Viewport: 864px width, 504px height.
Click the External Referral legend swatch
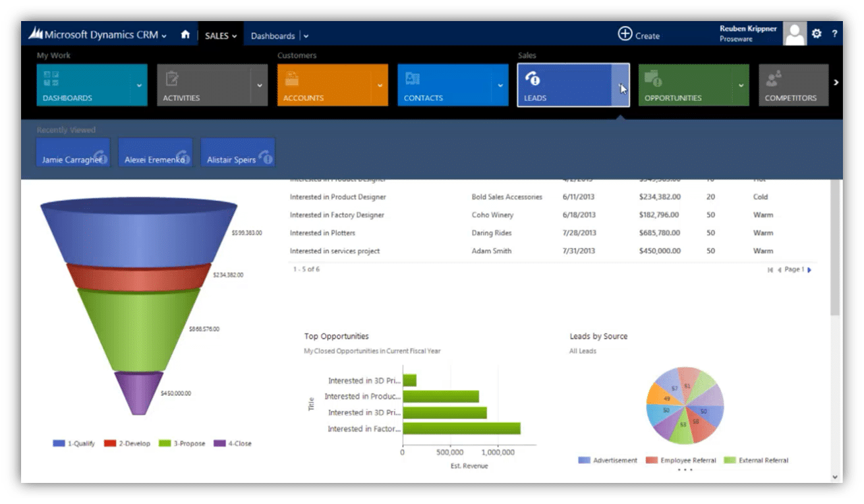[x=730, y=460]
